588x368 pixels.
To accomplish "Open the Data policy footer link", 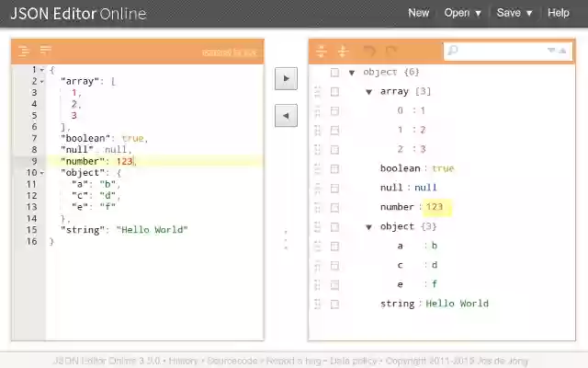I will pyautogui.click(x=353, y=361).
